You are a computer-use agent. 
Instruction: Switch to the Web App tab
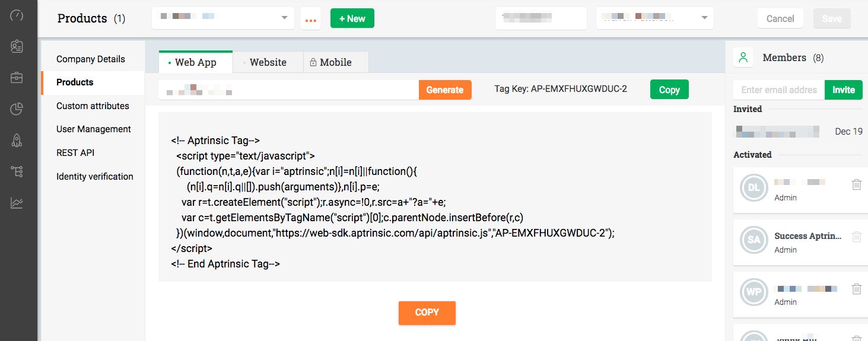(196, 62)
